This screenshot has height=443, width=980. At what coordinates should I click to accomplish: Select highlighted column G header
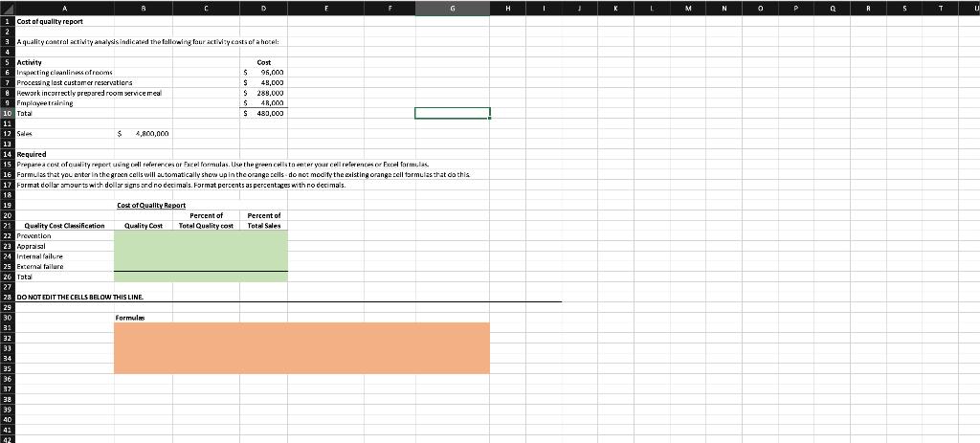pyautogui.click(x=453, y=8)
